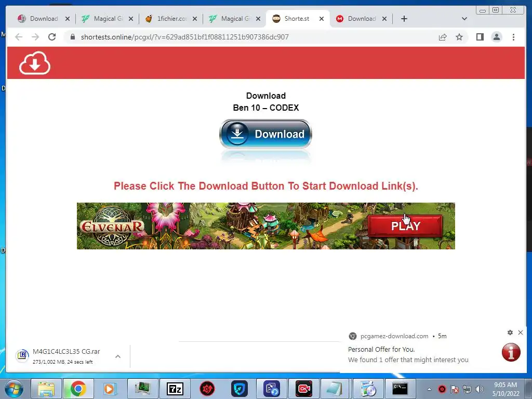Close the 1fichier.com tab
Screen dimensions: 532x399
pos(195,19)
